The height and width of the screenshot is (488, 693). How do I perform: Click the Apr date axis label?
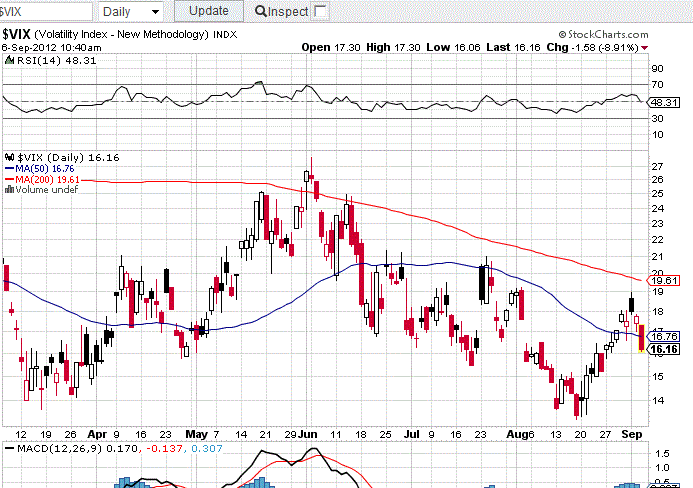pyautogui.click(x=97, y=434)
